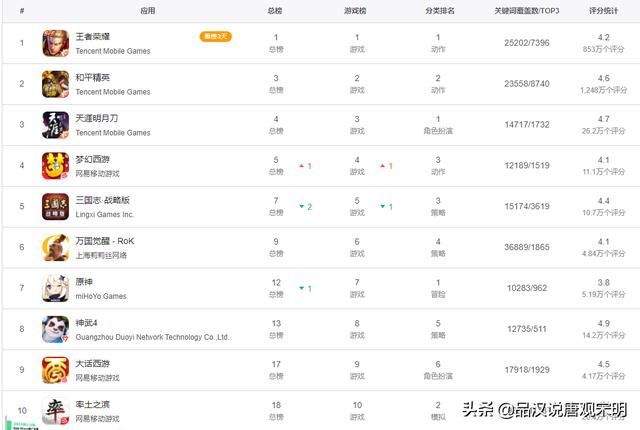Screen dimensions: 640x430
Task: Click the green down-arrow in 三国志's 游戏榜 cell
Action: pos(382,207)
